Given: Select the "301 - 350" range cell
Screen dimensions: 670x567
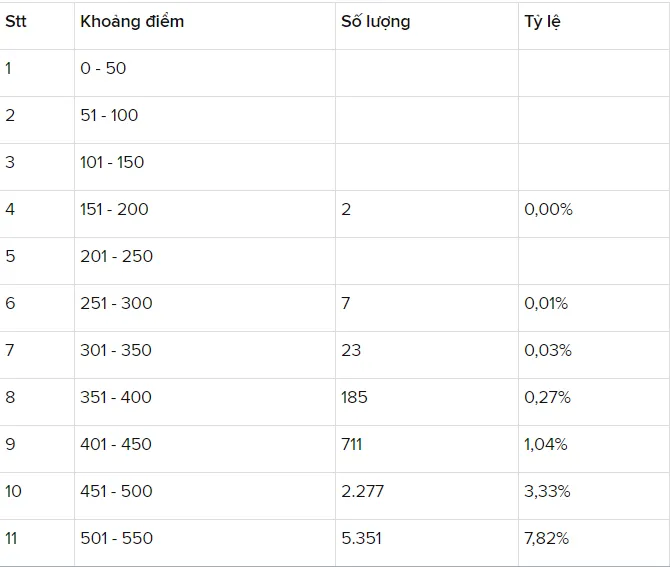Looking at the screenshot, I should point(116,350).
